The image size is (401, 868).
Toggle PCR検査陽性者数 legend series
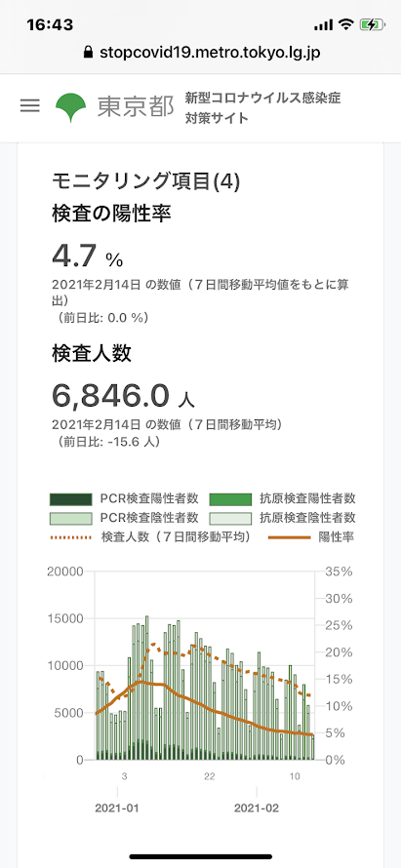coord(124,498)
